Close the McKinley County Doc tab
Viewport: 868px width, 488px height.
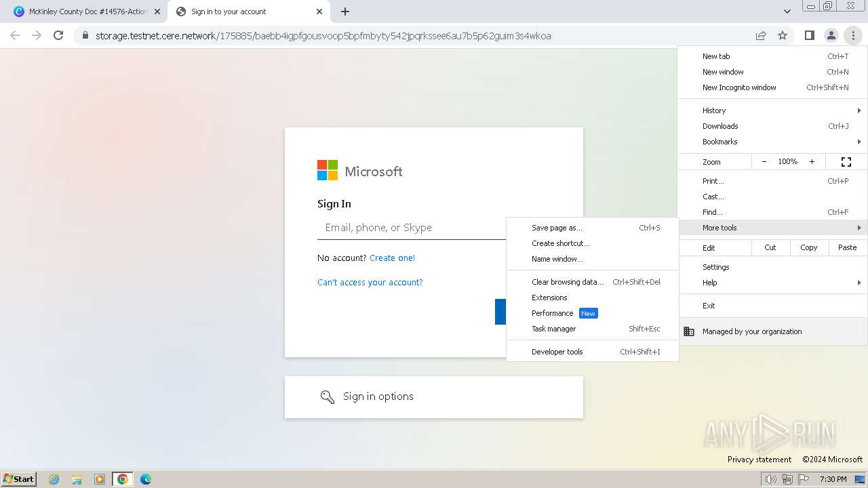157,12
